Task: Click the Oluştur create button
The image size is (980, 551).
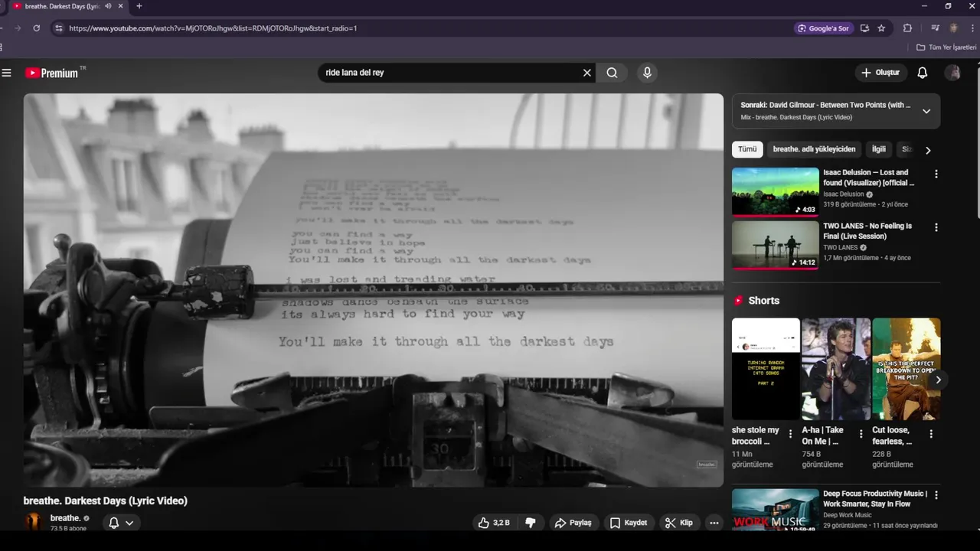Action: pos(880,73)
